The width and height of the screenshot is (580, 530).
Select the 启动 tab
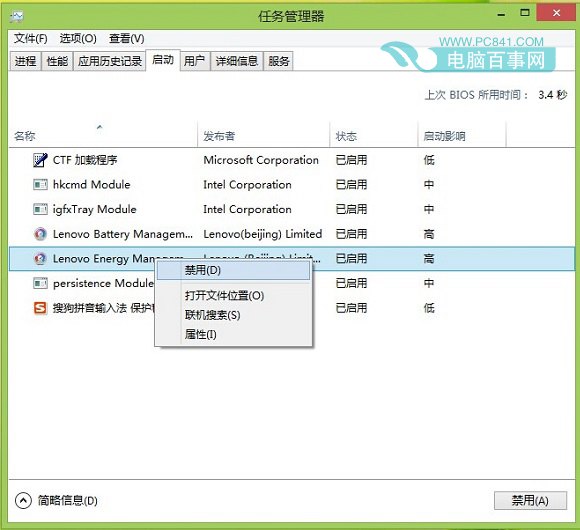pyautogui.click(x=163, y=60)
